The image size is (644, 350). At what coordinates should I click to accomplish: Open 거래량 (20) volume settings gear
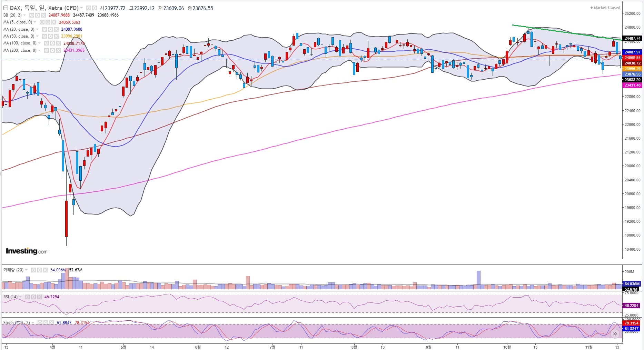pyautogui.click(x=39, y=270)
